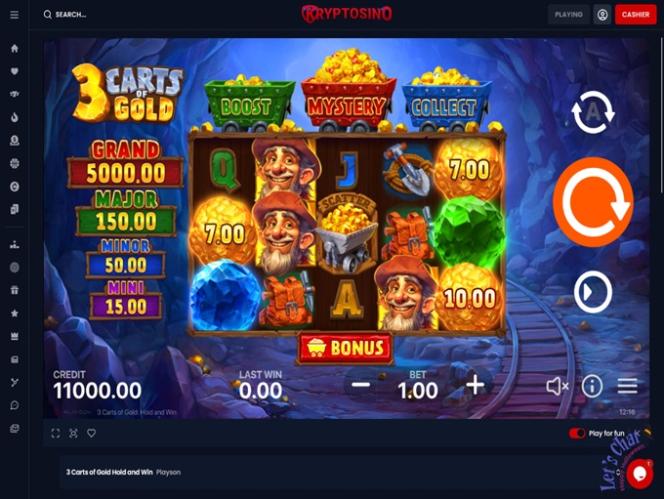Image resolution: width=664 pixels, height=499 pixels.
Task: Open the live chat bubble
Action: [x=640, y=474]
